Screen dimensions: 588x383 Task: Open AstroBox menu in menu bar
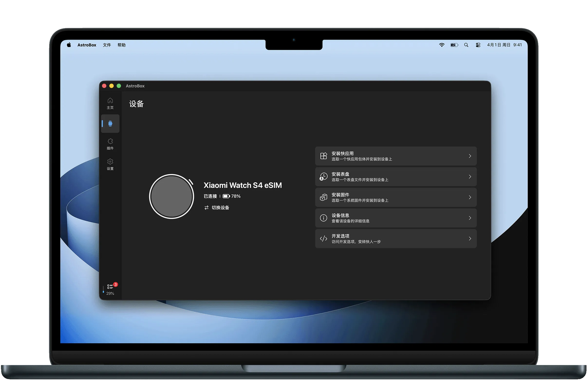[87, 45]
